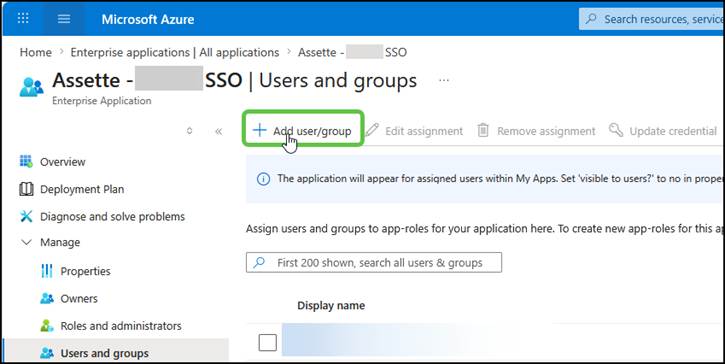Click the trash icon for Remove assignment
Image resolution: width=725 pixels, height=364 pixels.
[x=483, y=130]
